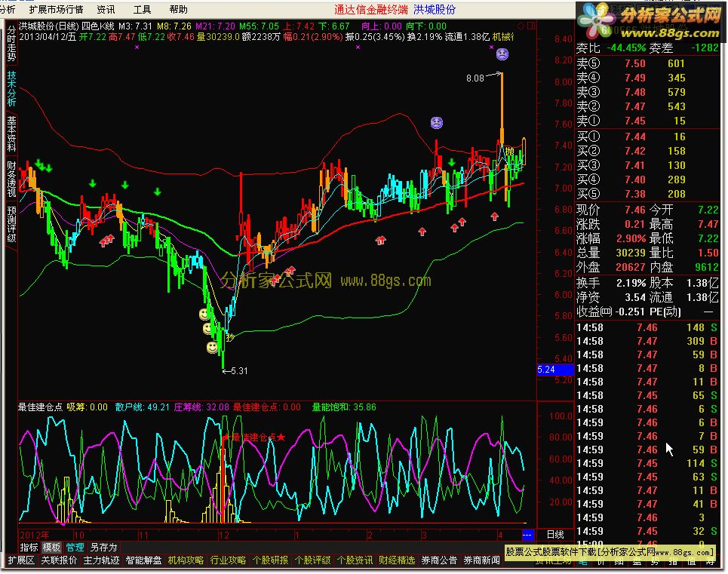Open the 工具 menu
The height and width of the screenshot is (574, 728).
coord(142,9)
